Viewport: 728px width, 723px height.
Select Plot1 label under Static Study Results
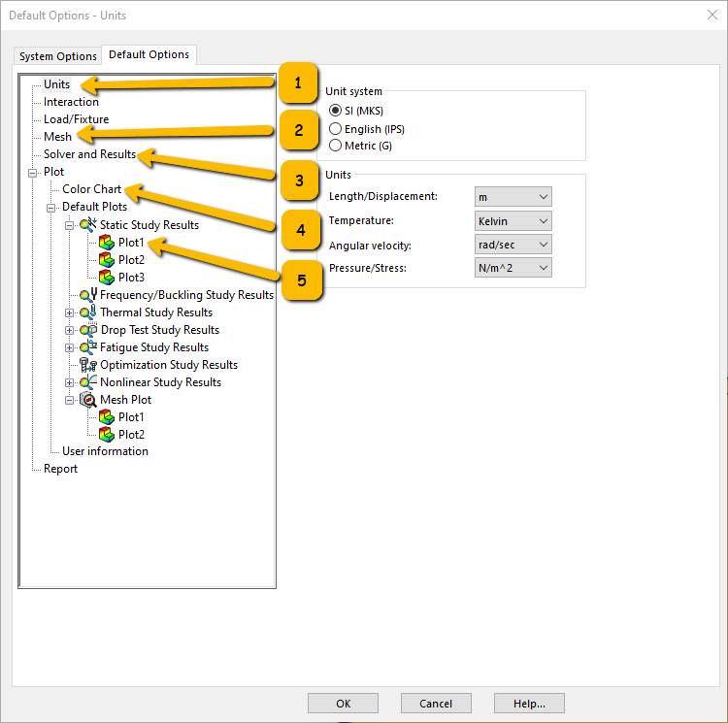click(131, 243)
